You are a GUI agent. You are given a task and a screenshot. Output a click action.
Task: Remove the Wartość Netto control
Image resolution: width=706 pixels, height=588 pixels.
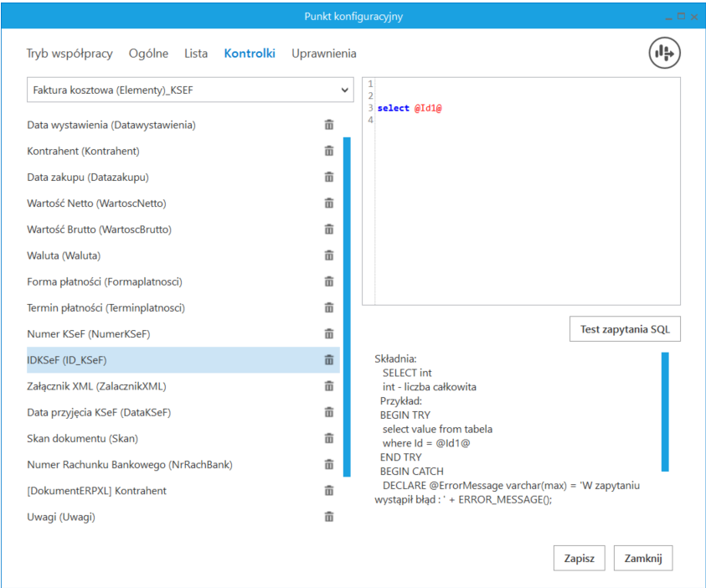pyautogui.click(x=329, y=204)
